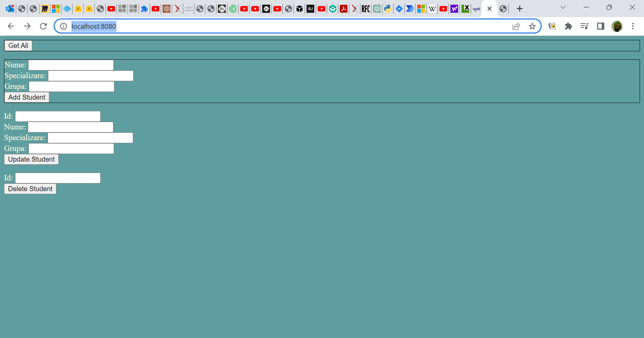Reload the current localhost page
644x338 pixels.
(43, 26)
